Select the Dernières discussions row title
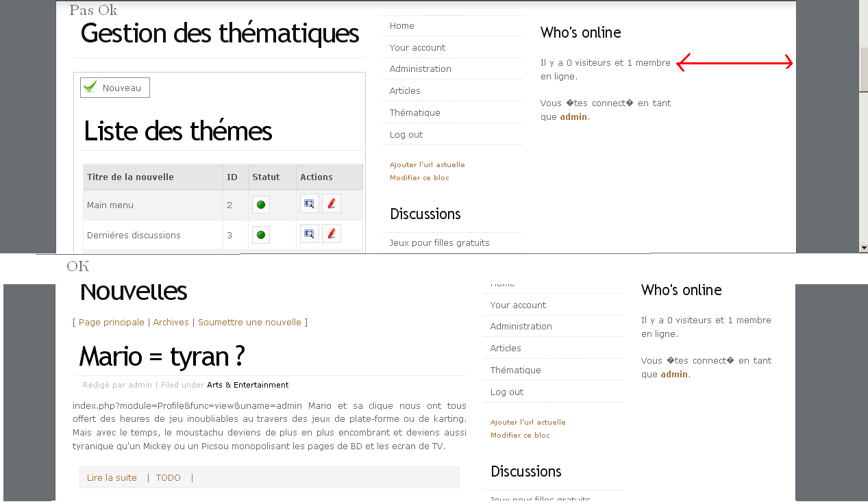The image size is (868, 504). click(134, 235)
